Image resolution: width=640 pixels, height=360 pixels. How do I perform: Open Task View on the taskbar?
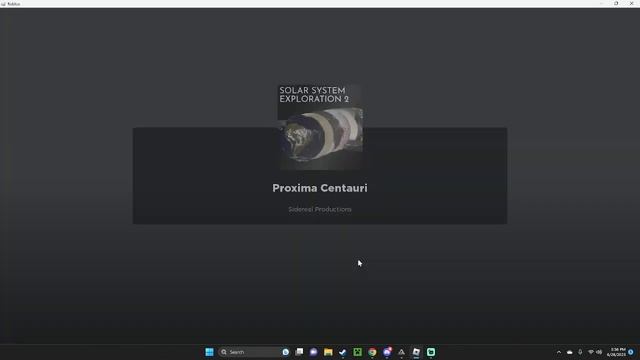click(299, 352)
